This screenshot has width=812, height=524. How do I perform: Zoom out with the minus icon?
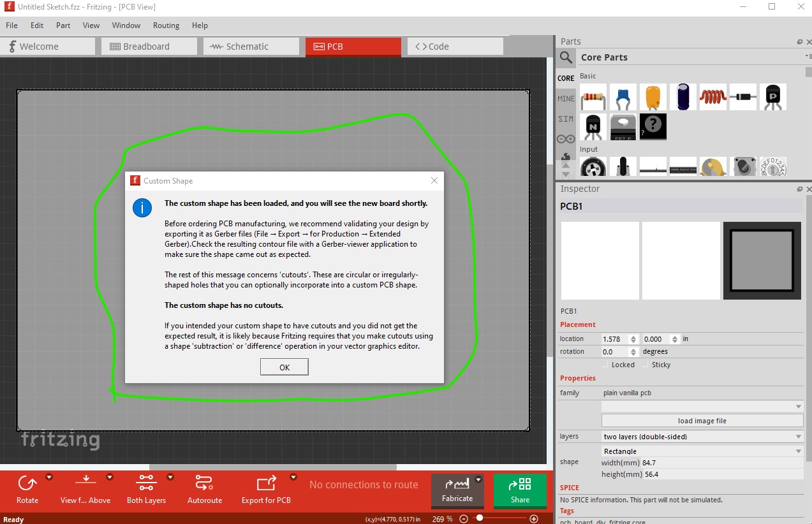point(464,519)
